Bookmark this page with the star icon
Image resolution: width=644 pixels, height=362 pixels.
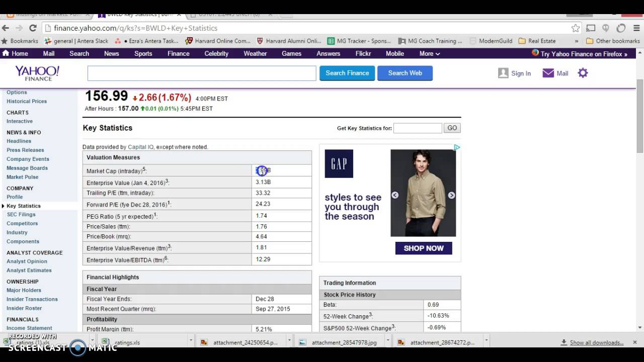point(576,28)
